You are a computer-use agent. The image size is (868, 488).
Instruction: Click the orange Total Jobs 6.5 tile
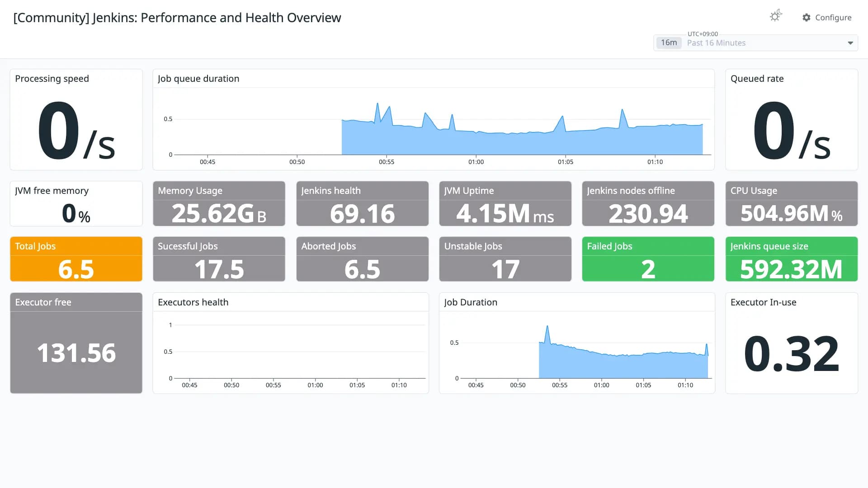click(76, 259)
